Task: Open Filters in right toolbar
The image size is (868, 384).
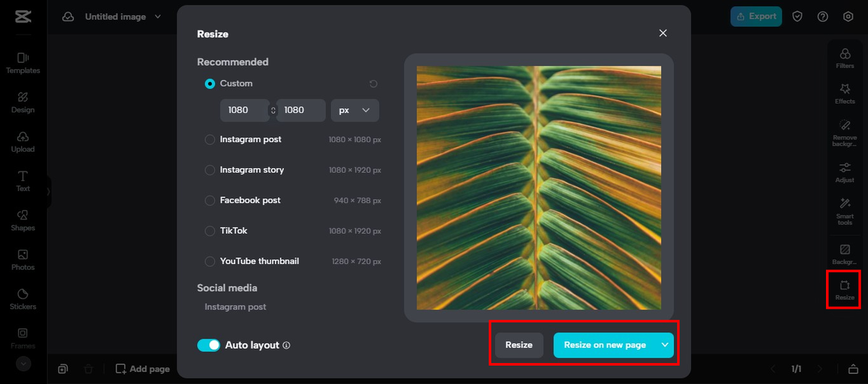Action: coord(845,58)
